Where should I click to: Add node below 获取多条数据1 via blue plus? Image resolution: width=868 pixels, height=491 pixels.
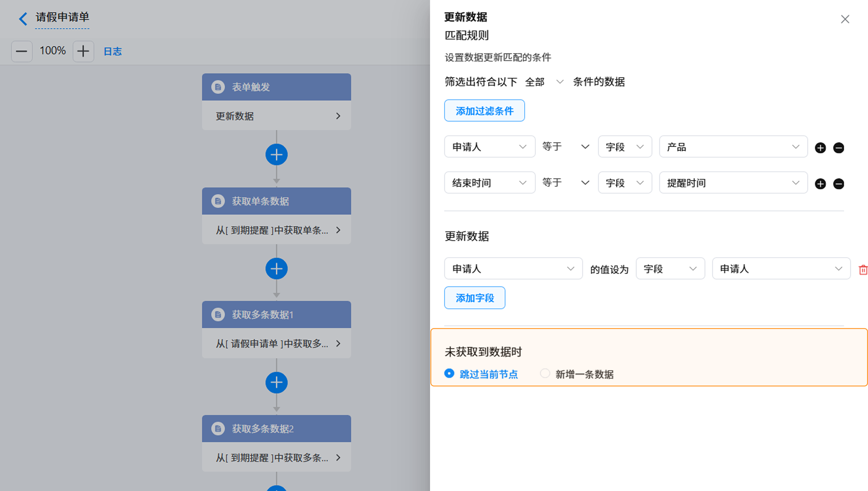(276, 383)
